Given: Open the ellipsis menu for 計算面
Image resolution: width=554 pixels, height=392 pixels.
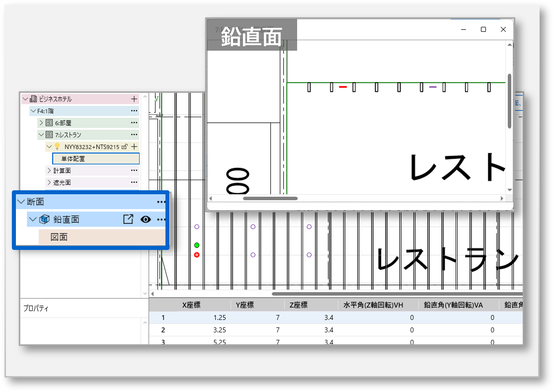Looking at the screenshot, I should 134,170.
